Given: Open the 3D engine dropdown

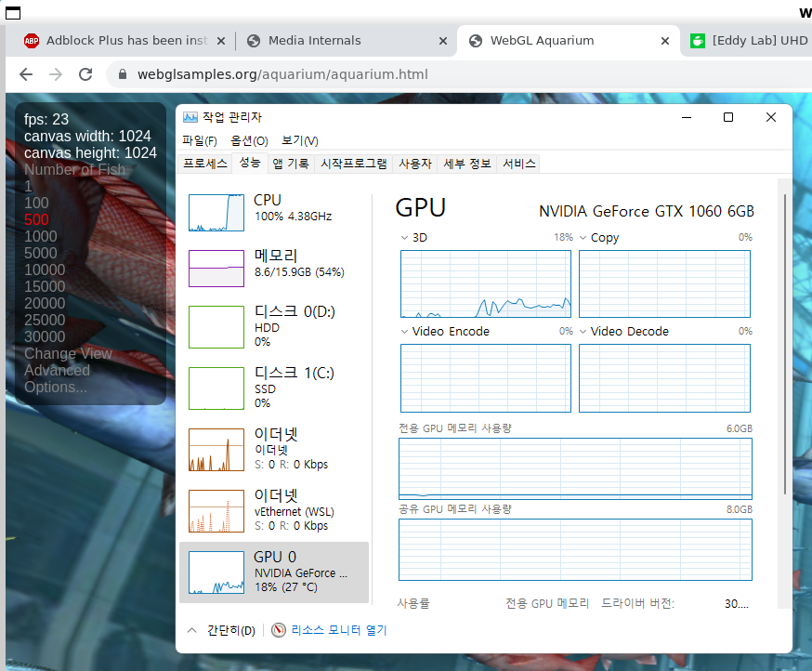Looking at the screenshot, I should (x=404, y=238).
